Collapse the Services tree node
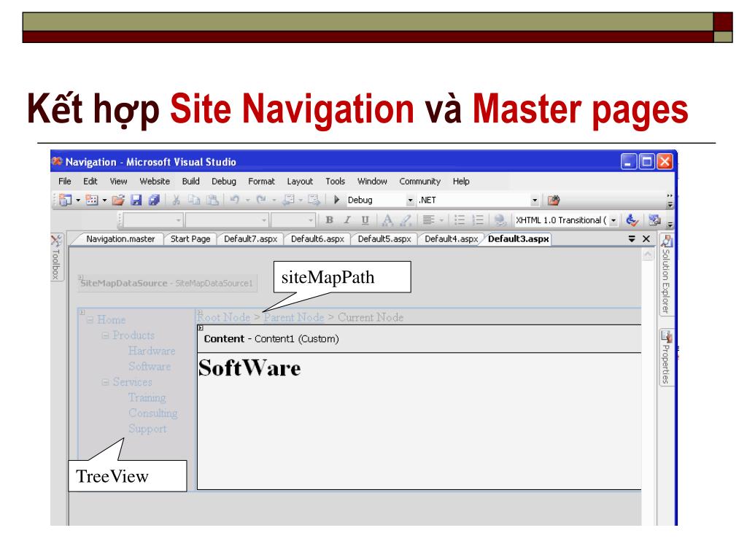747x560 pixels. (x=105, y=382)
